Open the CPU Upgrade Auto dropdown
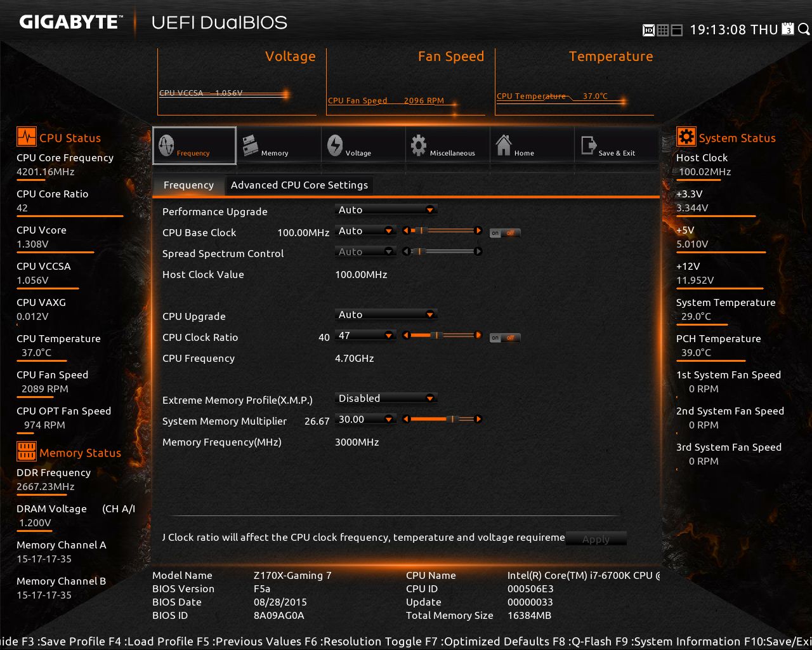This screenshot has width=812, height=650. click(386, 314)
